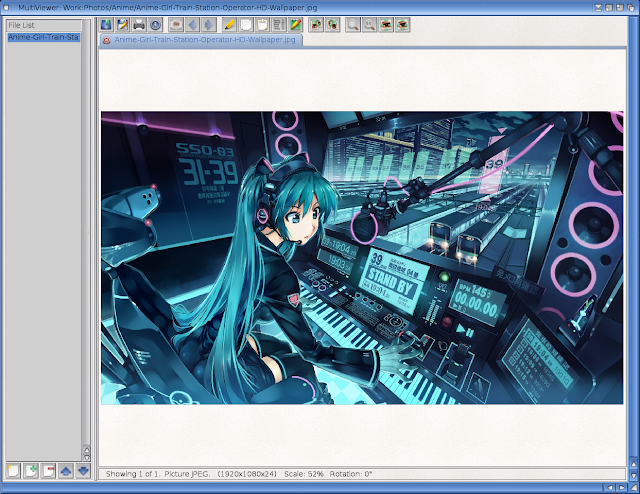Screen dimensions: 640x494
Task: Click the window's right-border scroll down arrow
Action: pyautogui.click(x=634, y=476)
